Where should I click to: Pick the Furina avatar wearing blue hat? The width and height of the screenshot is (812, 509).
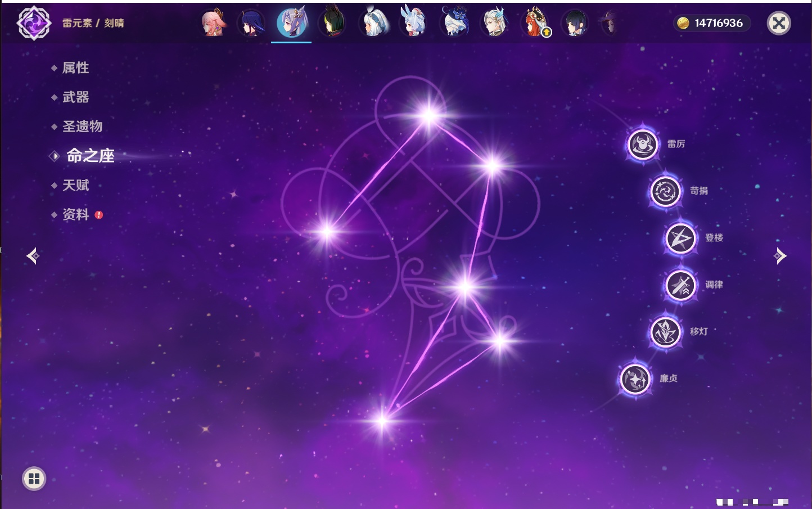click(454, 23)
